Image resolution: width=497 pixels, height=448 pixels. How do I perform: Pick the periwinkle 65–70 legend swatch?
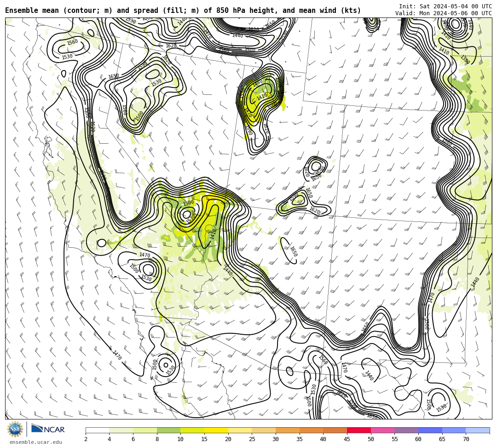click(x=454, y=430)
